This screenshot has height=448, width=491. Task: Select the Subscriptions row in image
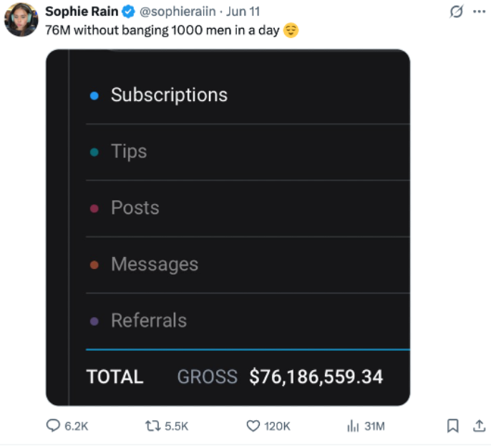pos(248,95)
